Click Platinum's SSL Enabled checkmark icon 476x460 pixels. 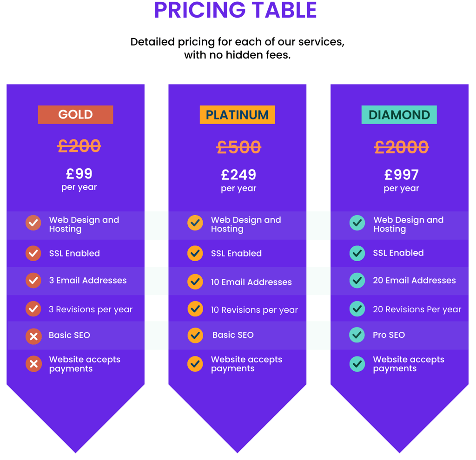point(195,253)
